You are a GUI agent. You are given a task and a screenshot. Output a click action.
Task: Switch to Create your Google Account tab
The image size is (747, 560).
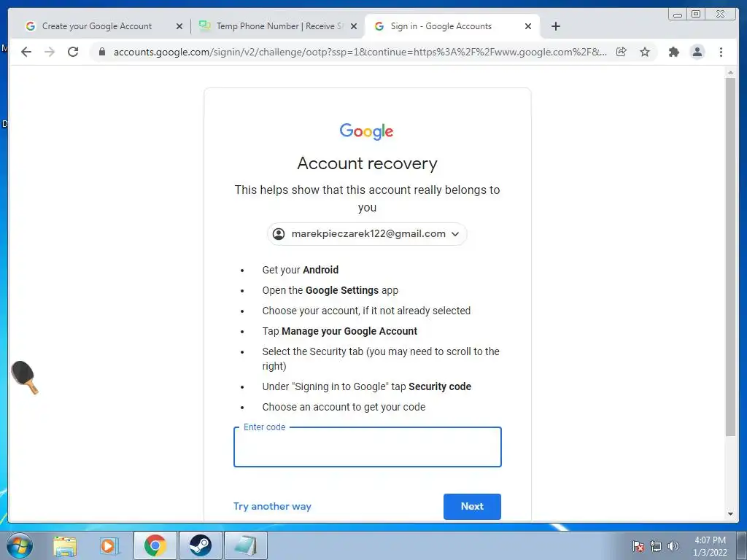coord(97,26)
